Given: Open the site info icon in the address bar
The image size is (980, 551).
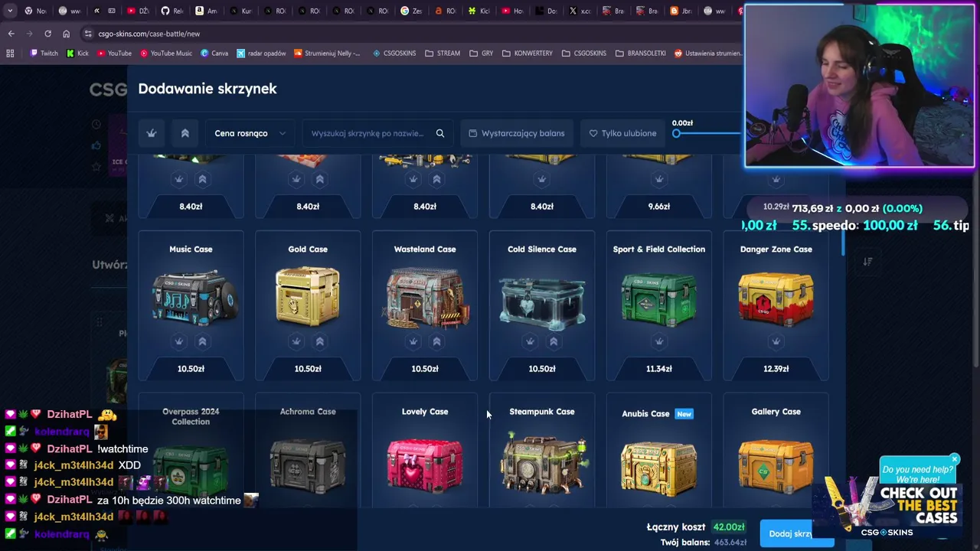Looking at the screenshot, I should 88,34.
